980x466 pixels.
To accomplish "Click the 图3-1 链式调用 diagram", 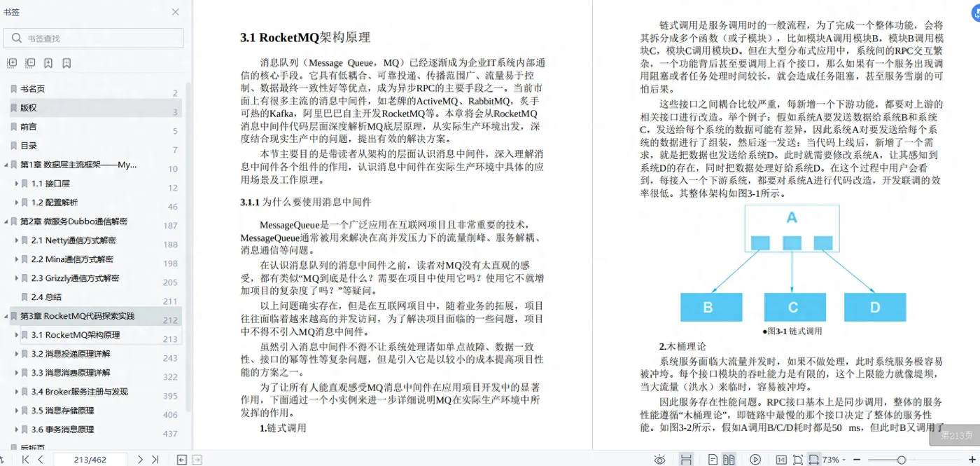I will pyautogui.click(x=792, y=263).
